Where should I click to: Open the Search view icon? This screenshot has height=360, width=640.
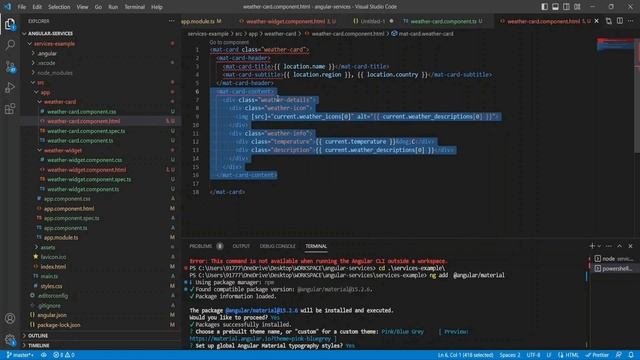point(10,45)
